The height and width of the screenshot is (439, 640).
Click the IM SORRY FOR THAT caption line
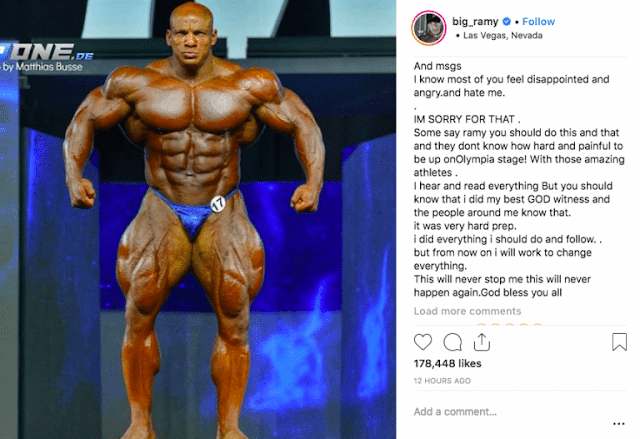coord(467,119)
